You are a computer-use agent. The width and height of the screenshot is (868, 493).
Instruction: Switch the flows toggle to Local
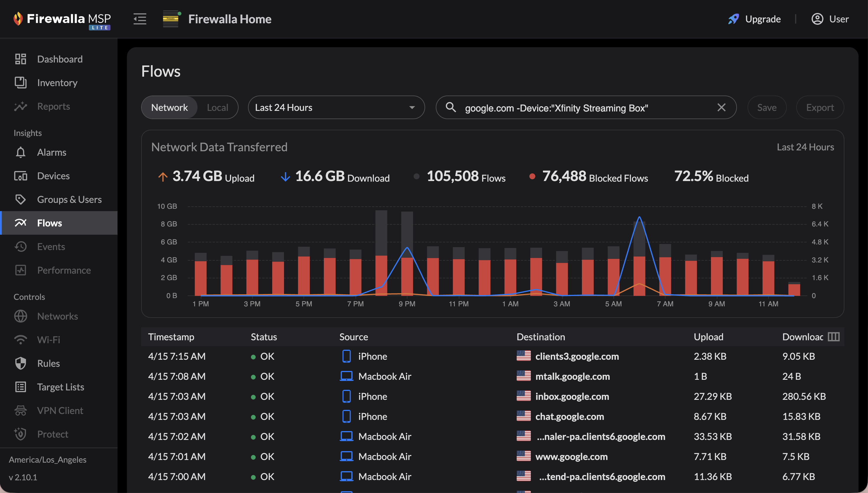pyautogui.click(x=217, y=107)
